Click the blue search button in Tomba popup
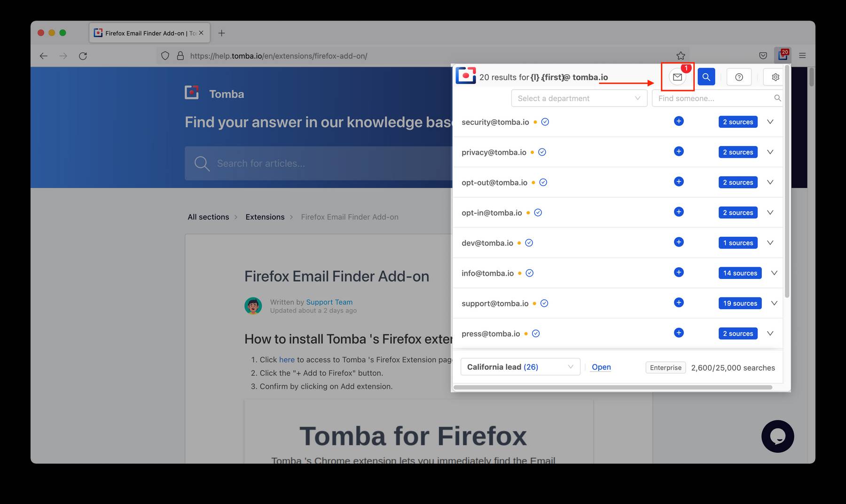Screen dimensions: 846x504 click(706, 77)
